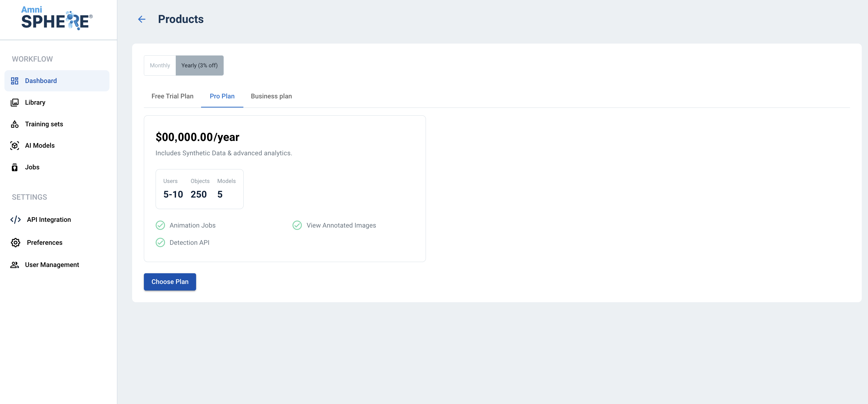The image size is (868, 404).
Task: Click the View Annotated Images checkmark
Action: (x=297, y=225)
